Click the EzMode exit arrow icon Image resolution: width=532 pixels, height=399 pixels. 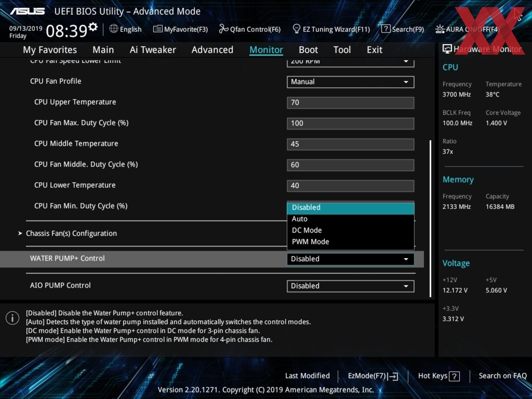tap(394, 376)
